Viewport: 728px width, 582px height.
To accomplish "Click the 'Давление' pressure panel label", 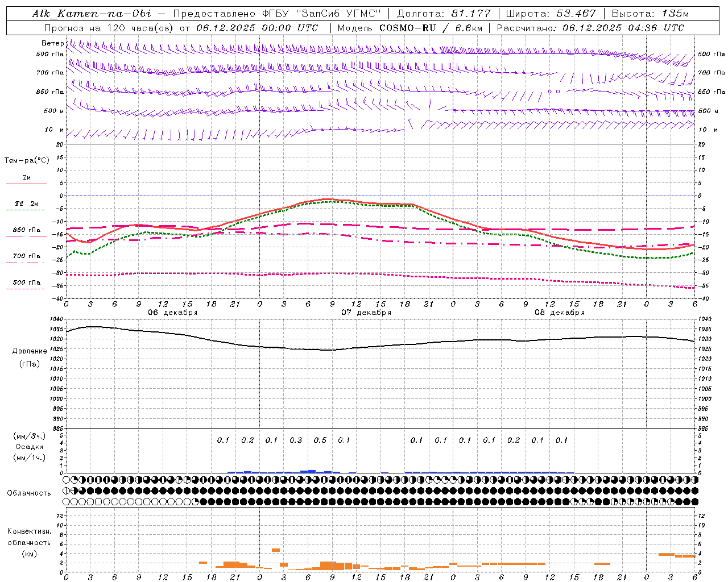I will [30, 351].
